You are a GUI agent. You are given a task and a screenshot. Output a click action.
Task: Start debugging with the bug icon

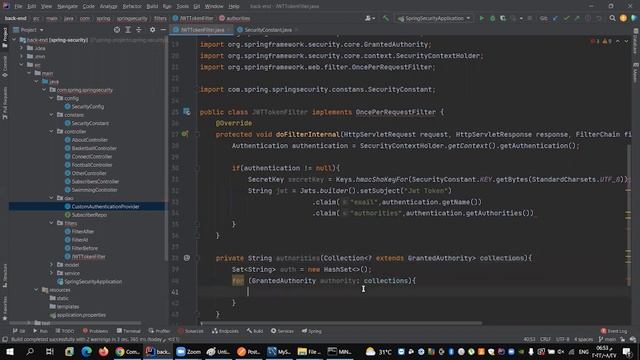[x=492, y=18]
